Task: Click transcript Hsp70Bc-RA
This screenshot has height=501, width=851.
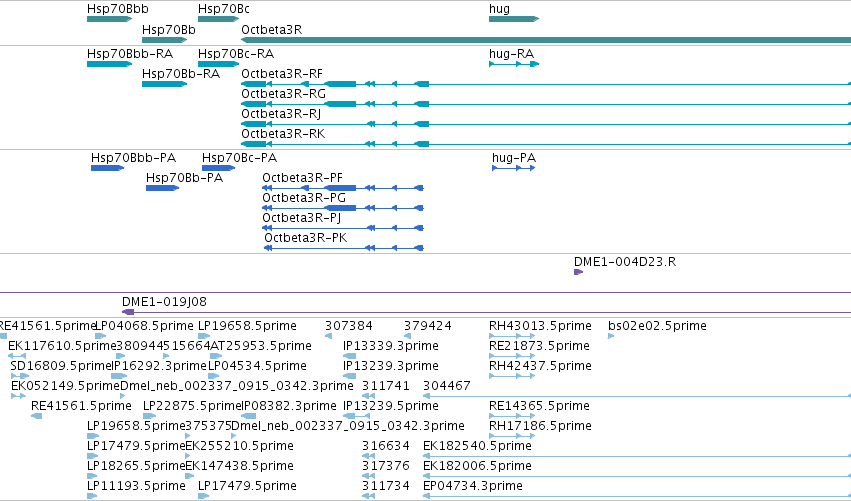Action: (x=236, y=54)
